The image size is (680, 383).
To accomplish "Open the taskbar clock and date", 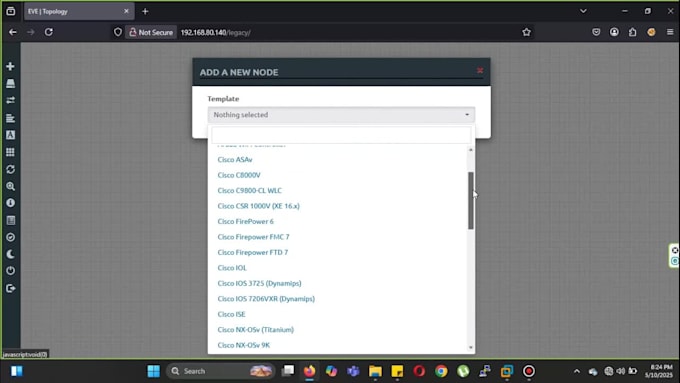I will pos(660,371).
